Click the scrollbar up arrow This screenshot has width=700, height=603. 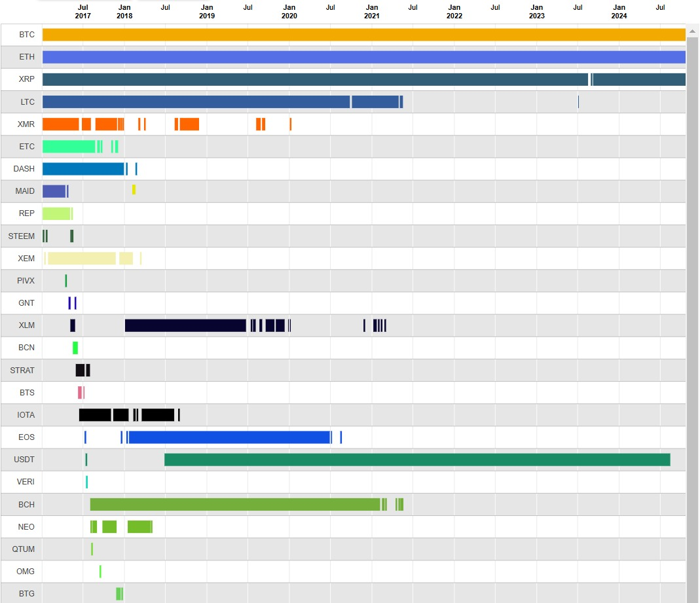[x=692, y=31]
